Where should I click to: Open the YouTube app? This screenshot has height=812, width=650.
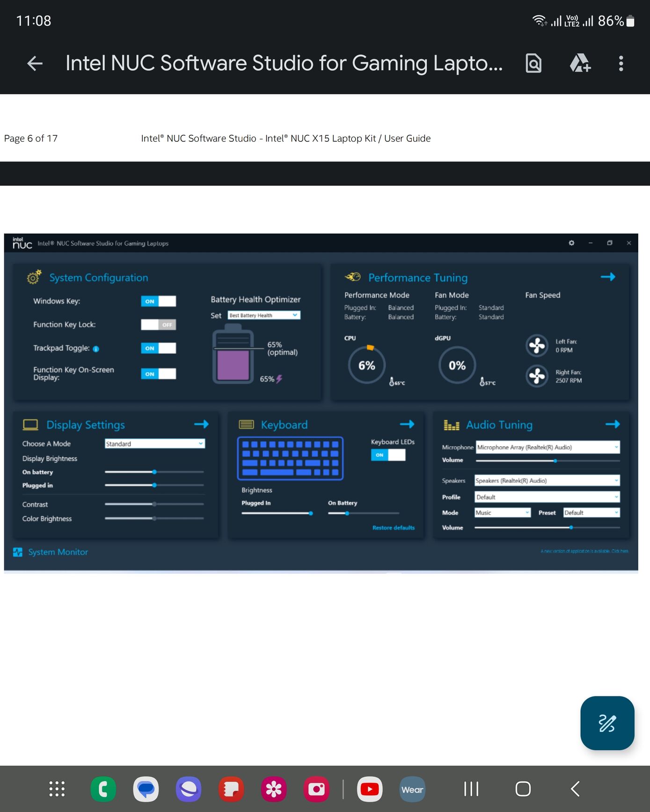pyautogui.click(x=370, y=789)
